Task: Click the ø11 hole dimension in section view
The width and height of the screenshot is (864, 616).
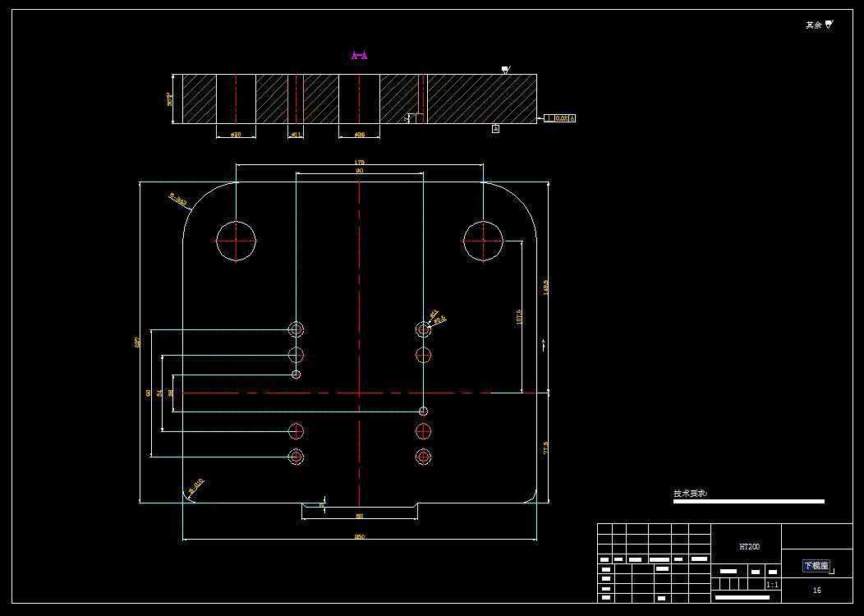Action: pos(296,135)
